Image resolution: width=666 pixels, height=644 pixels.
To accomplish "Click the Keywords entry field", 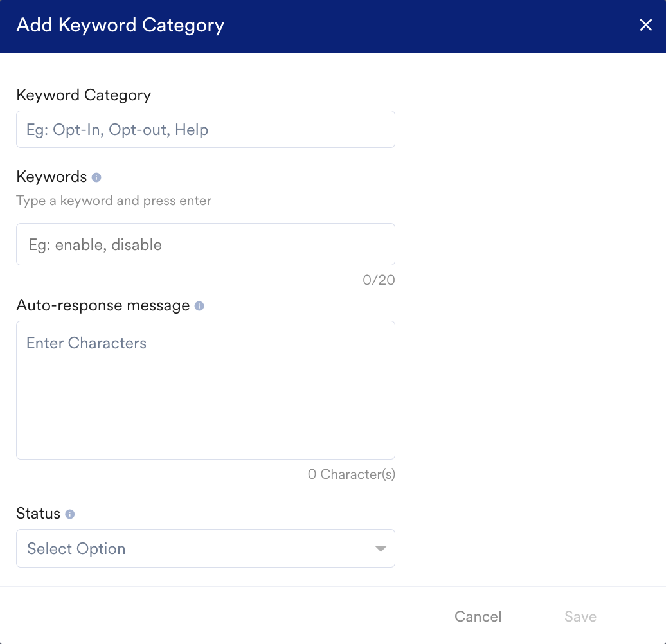I will (206, 244).
